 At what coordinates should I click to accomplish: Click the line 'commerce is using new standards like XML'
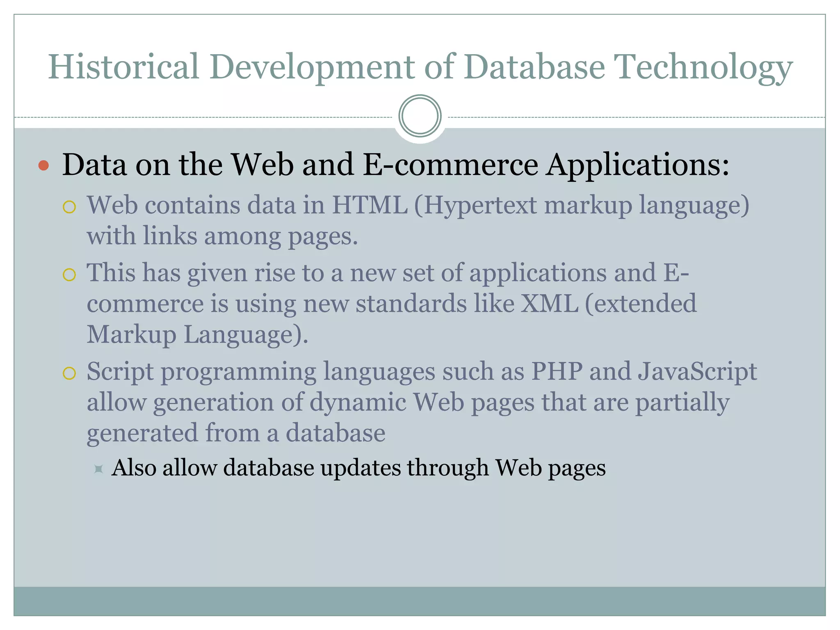[333, 304]
